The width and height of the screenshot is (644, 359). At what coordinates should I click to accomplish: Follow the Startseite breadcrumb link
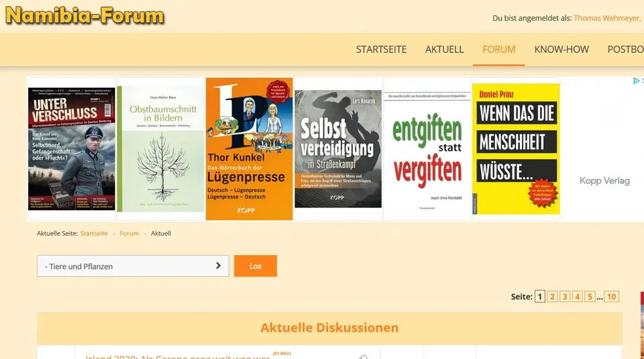pyautogui.click(x=94, y=234)
